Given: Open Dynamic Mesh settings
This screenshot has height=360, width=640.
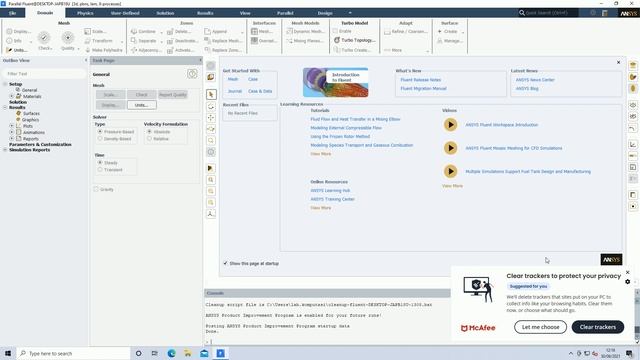Looking at the screenshot, I should click(x=305, y=31).
